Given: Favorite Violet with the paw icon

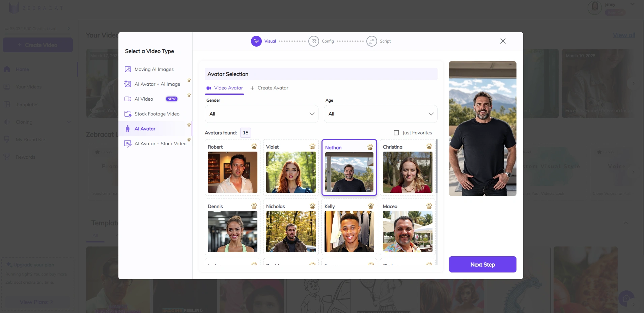Looking at the screenshot, I should point(312,147).
